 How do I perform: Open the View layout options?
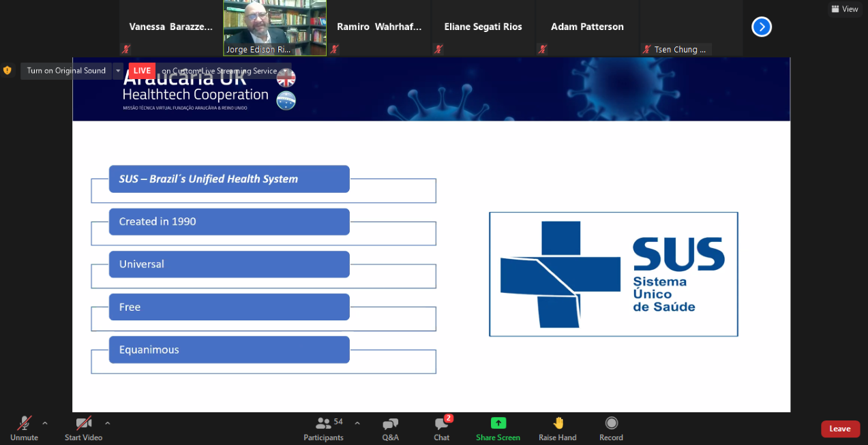pos(845,9)
